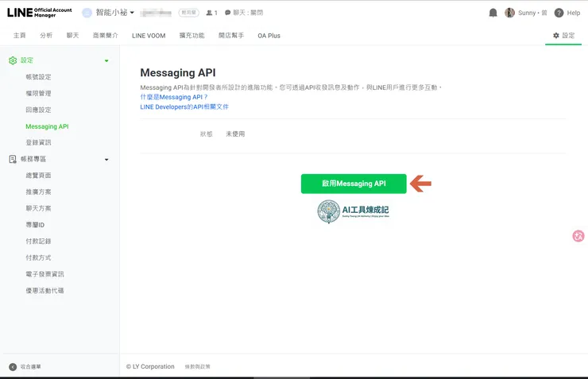Click the 設定 gear tab at top right

click(563, 35)
